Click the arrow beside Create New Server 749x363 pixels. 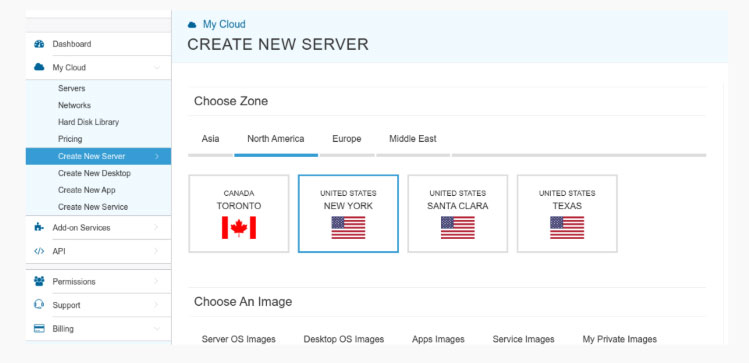coord(157,156)
